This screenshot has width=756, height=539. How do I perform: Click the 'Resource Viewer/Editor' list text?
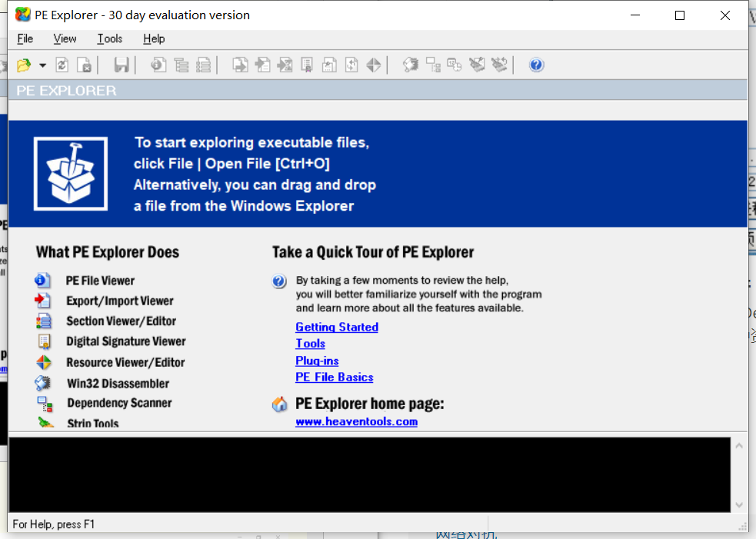coord(125,363)
